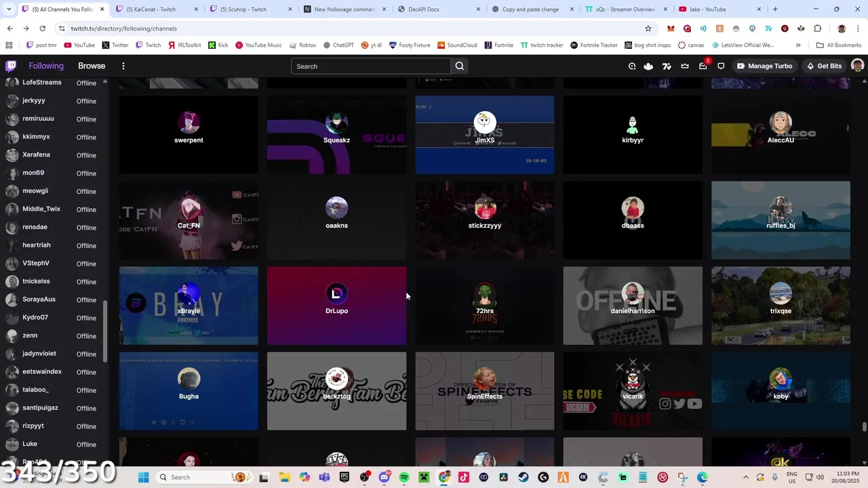The width and height of the screenshot is (868, 488).
Task: Open the Following page
Action: point(46,66)
